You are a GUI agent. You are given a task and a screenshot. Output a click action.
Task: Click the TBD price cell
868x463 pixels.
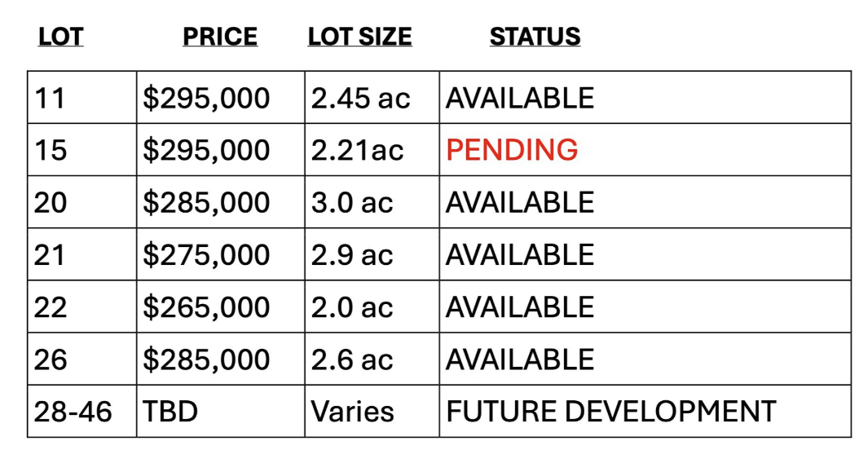(x=220, y=412)
